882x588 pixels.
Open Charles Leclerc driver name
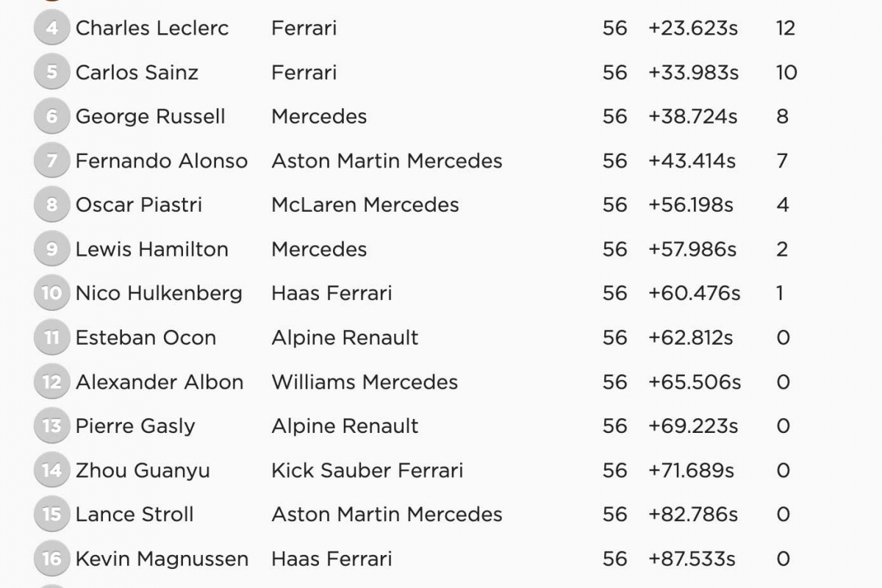click(x=152, y=29)
